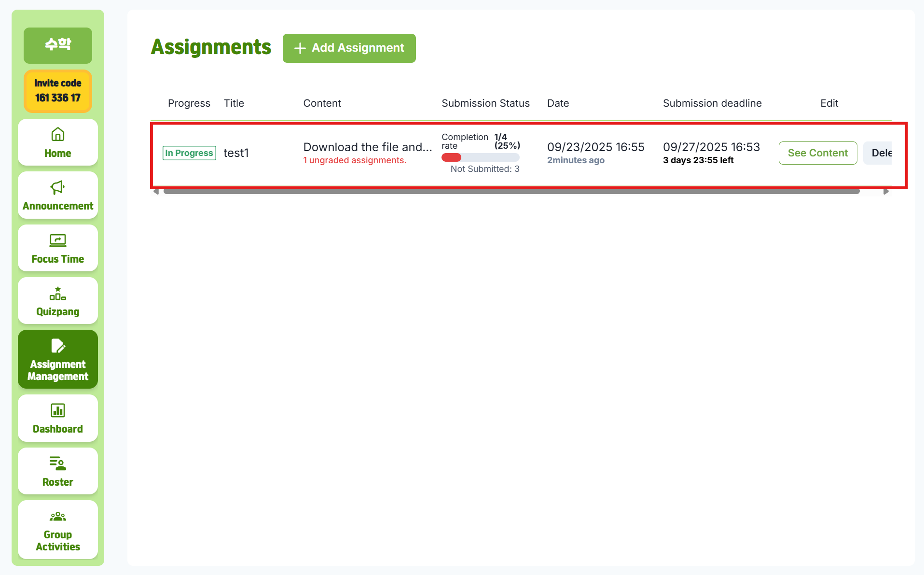
Task: Open Announcement megaphone icon
Action: pyautogui.click(x=58, y=187)
